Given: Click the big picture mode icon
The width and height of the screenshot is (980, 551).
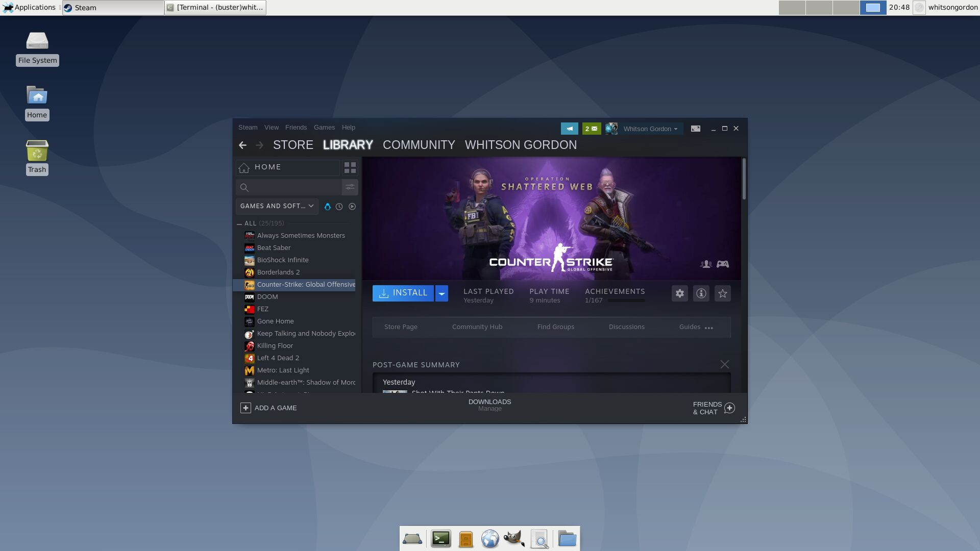Looking at the screenshot, I should point(696,129).
